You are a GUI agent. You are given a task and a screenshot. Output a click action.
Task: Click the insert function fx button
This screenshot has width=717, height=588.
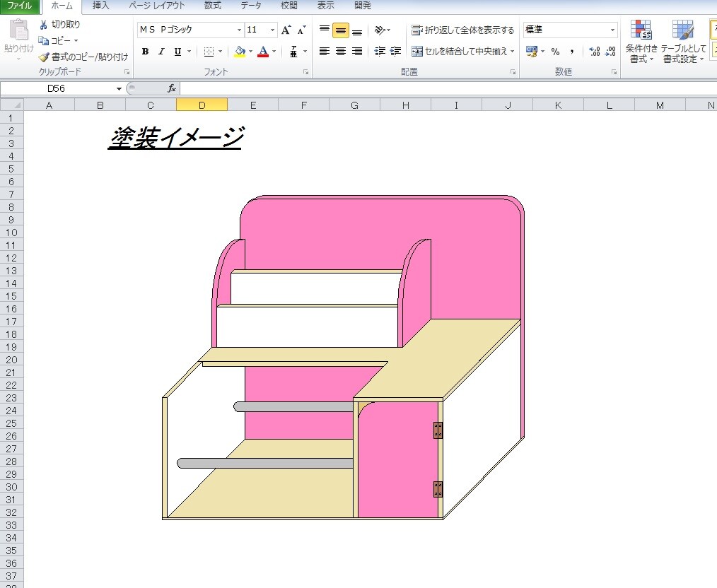click(172, 88)
